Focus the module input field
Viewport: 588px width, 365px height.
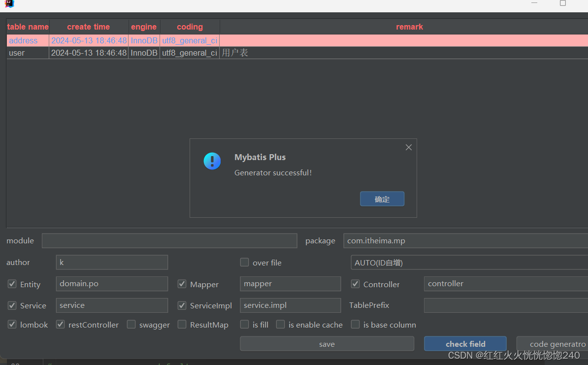click(169, 241)
